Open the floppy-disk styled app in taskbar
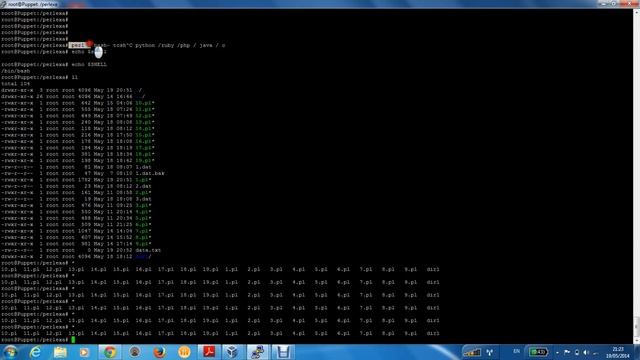Screen dimensions: 640x360 [x=283, y=352]
